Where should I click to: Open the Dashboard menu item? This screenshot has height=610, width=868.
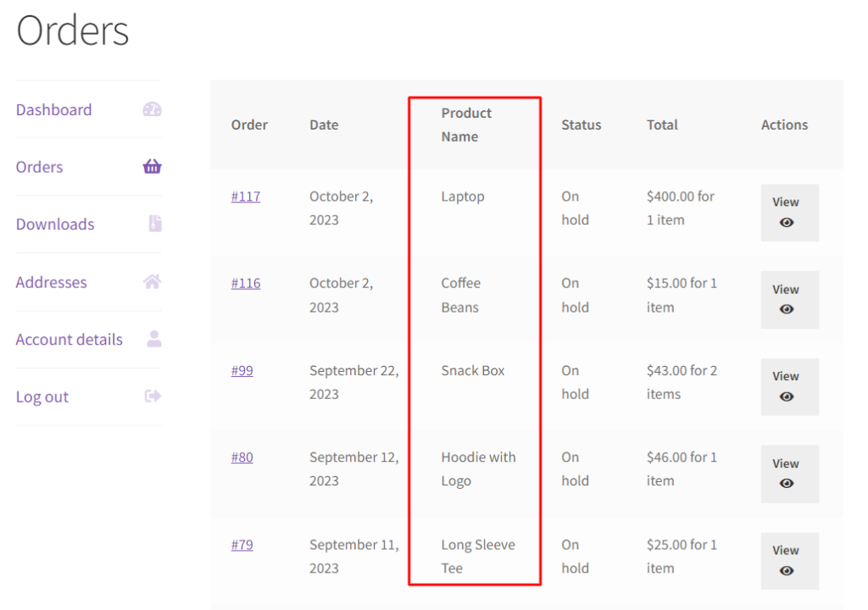point(53,109)
